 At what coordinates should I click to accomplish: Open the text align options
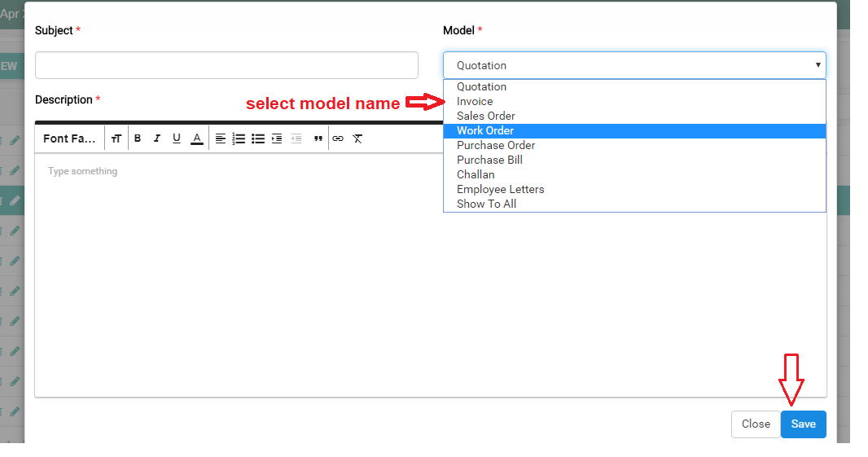tap(221, 138)
